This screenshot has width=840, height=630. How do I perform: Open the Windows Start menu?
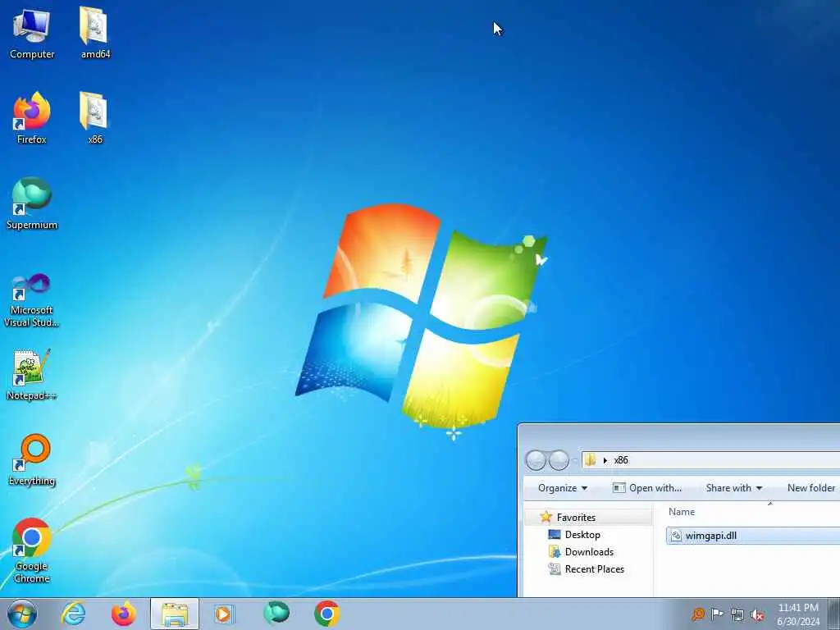(x=22, y=614)
